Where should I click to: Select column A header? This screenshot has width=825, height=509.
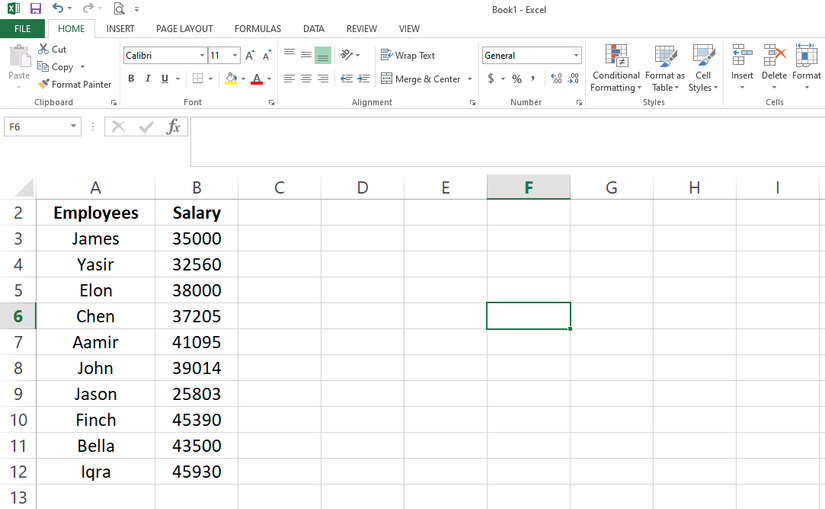tap(95, 187)
